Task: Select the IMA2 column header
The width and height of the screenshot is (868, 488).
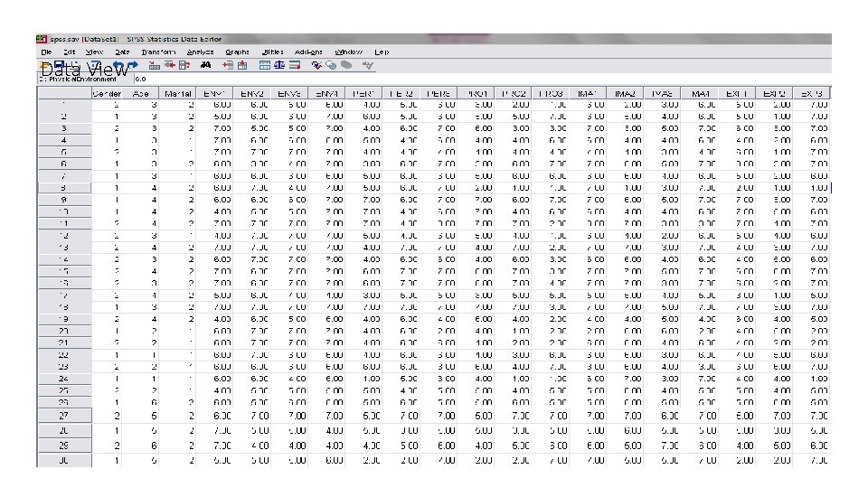Action: pos(625,94)
